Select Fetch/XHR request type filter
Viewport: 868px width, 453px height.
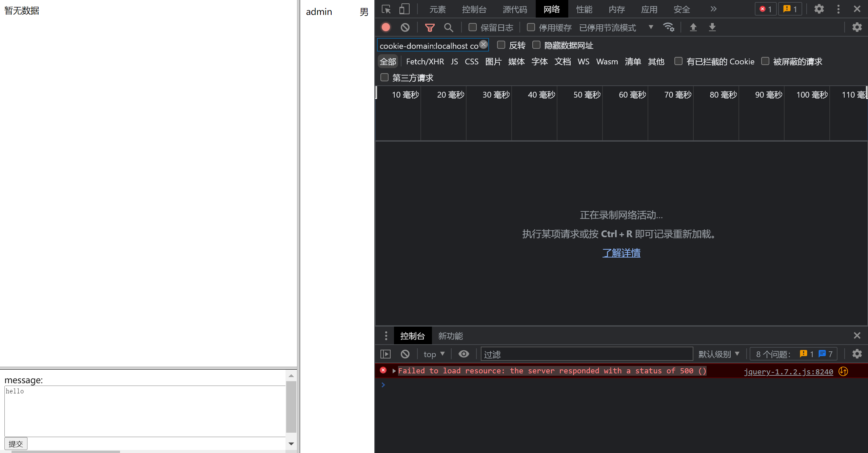click(x=425, y=62)
